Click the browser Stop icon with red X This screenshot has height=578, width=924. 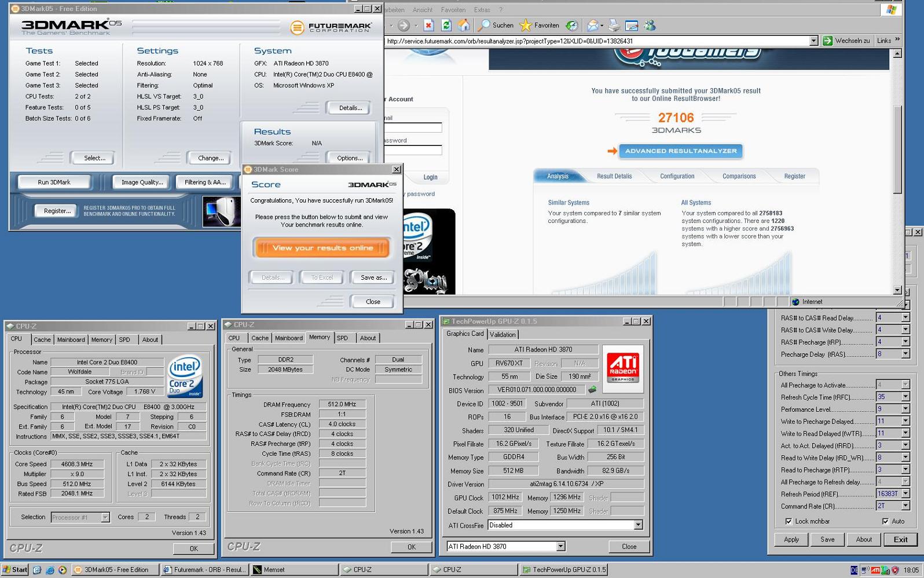(428, 25)
